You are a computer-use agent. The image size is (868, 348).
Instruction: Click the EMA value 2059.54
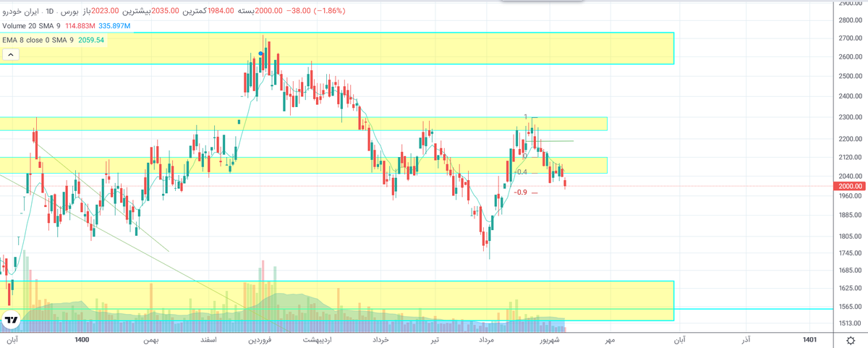[92, 40]
